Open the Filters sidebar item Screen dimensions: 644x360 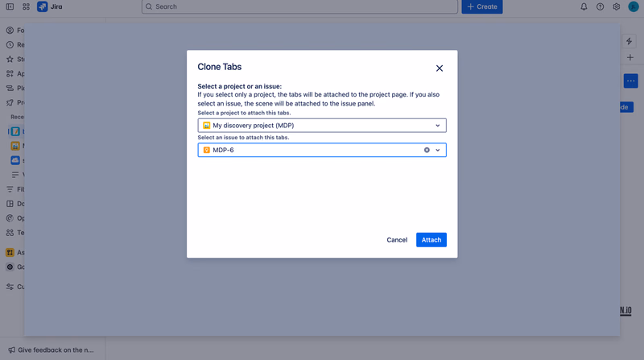[x=15, y=189]
